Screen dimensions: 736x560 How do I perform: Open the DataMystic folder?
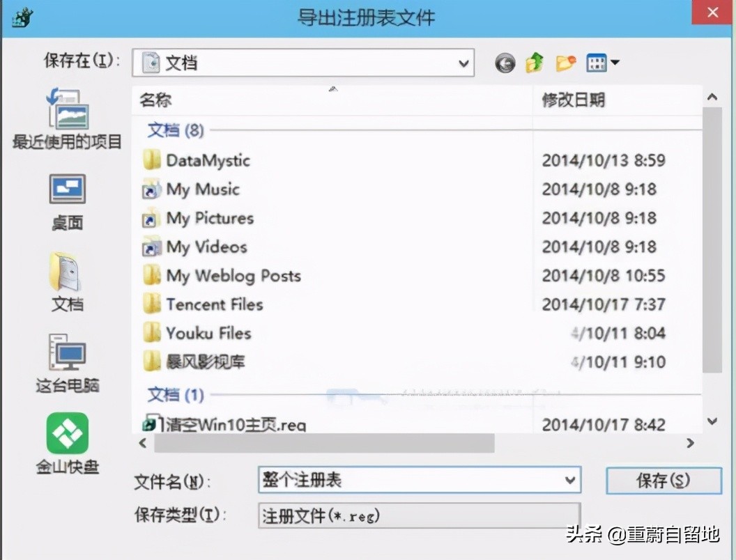point(207,160)
